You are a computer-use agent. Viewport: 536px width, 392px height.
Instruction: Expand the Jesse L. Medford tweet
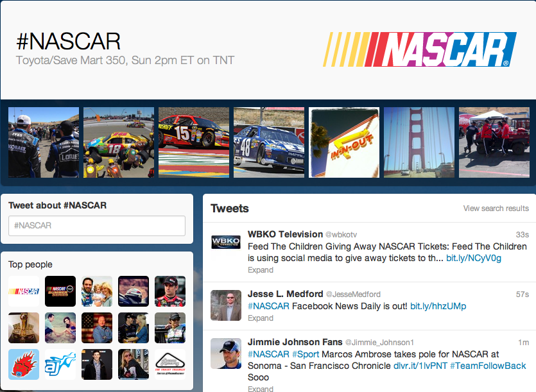261,318
